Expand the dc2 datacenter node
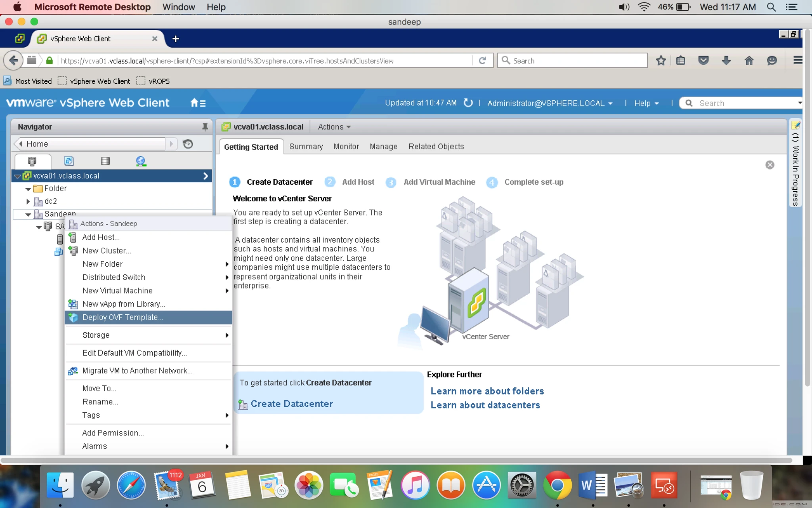Image resolution: width=812 pixels, height=508 pixels. 28,202
